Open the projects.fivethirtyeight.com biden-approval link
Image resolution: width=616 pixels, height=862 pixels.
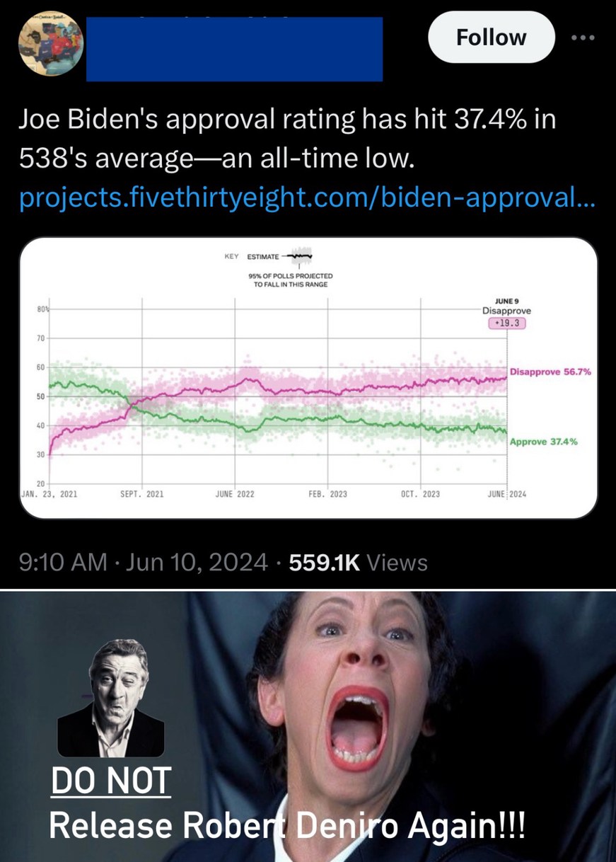[308, 200]
